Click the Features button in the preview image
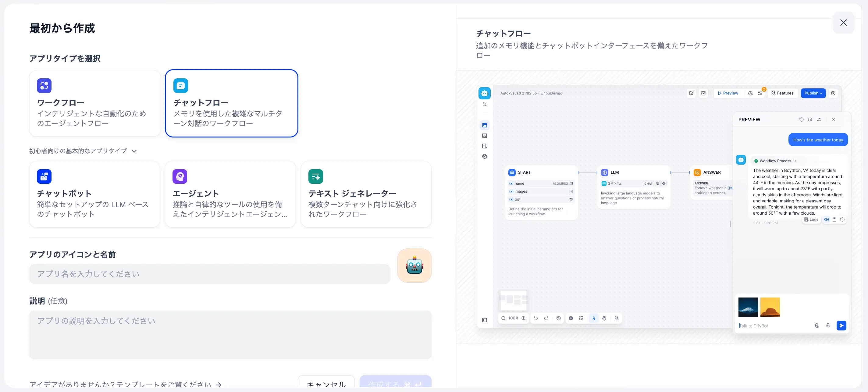The height and width of the screenshot is (392, 868). pyautogui.click(x=782, y=93)
